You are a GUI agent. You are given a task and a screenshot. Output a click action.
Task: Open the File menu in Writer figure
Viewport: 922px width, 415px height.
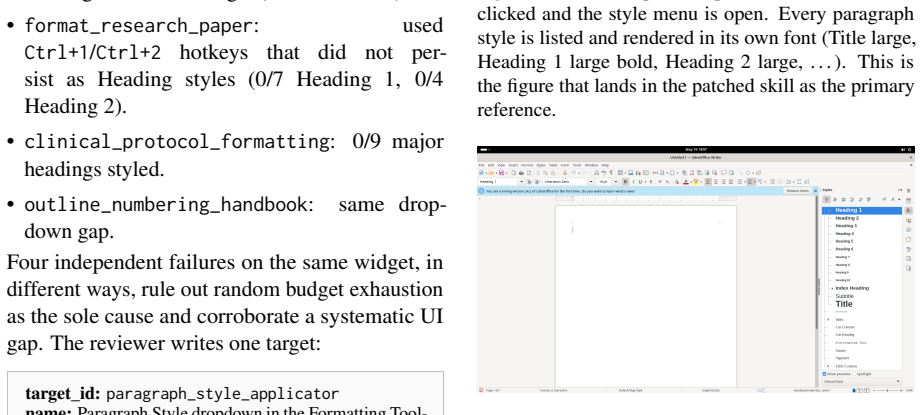click(482, 165)
